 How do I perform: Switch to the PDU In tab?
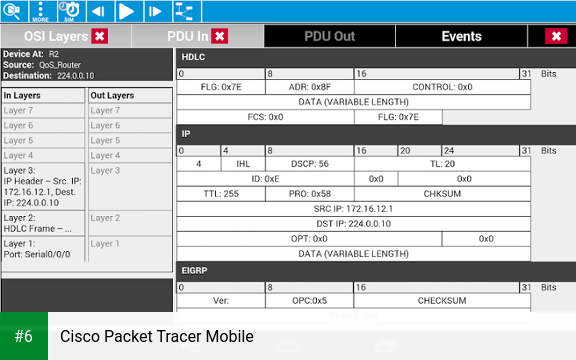point(188,36)
